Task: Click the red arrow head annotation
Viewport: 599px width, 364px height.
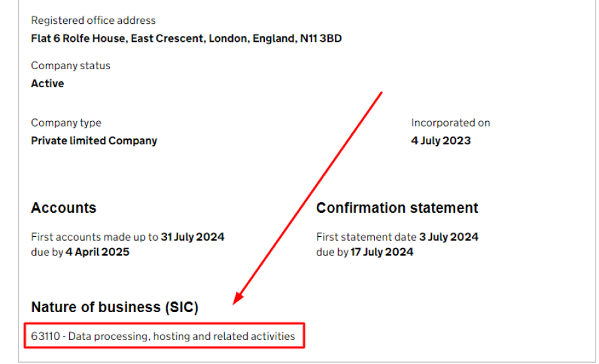Action: [x=238, y=298]
